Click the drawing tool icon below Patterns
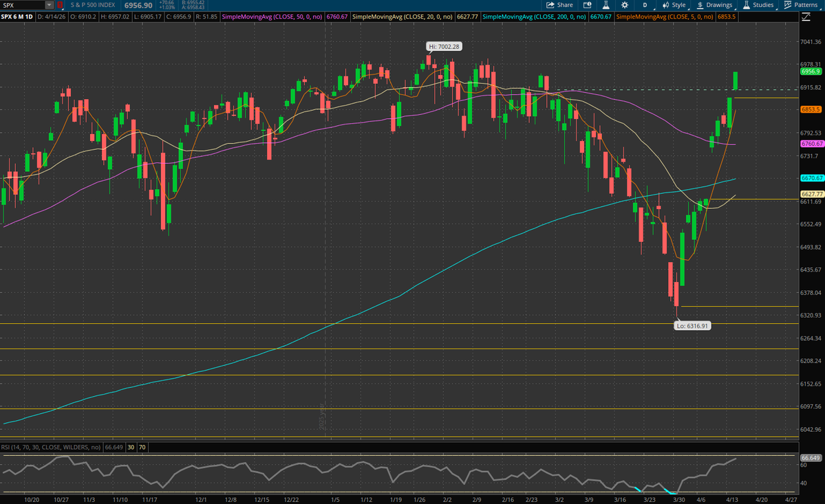Screen dimensions: 825x504 806,17
